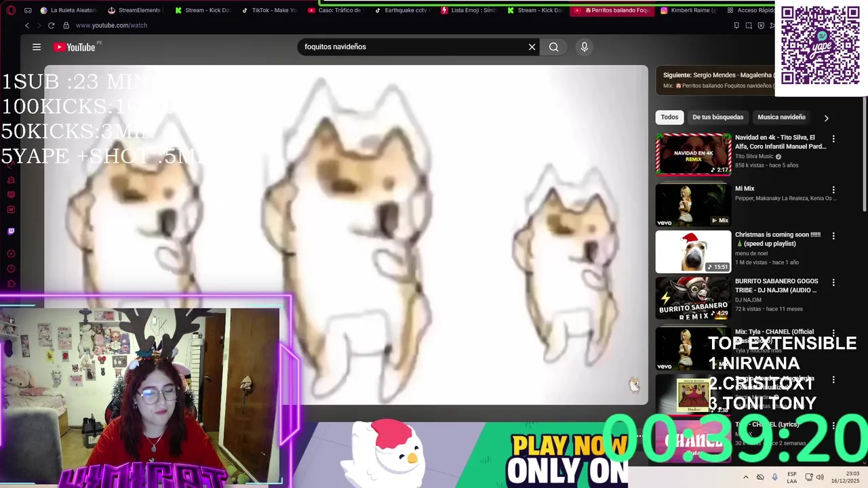Screen dimensions: 868x488
Task: Open 'Christmas is coming soon' dog thumbnail
Action: (x=693, y=251)
